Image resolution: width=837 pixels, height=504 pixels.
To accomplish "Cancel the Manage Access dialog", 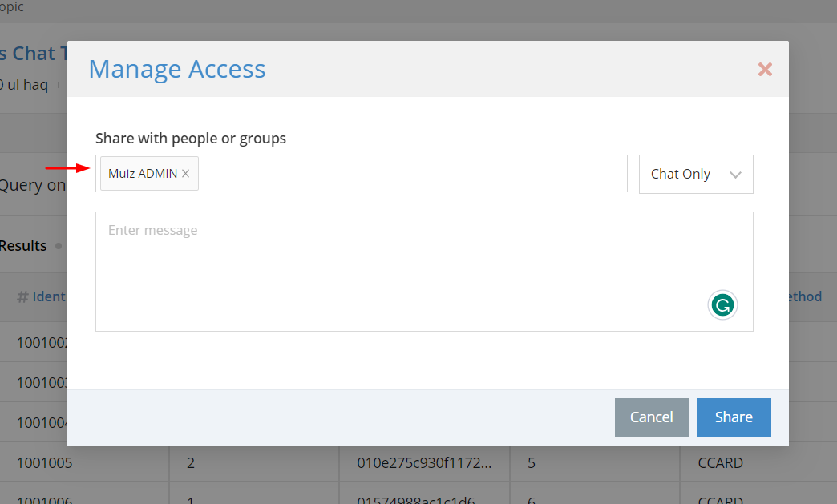I will click(x=651, y=417).
